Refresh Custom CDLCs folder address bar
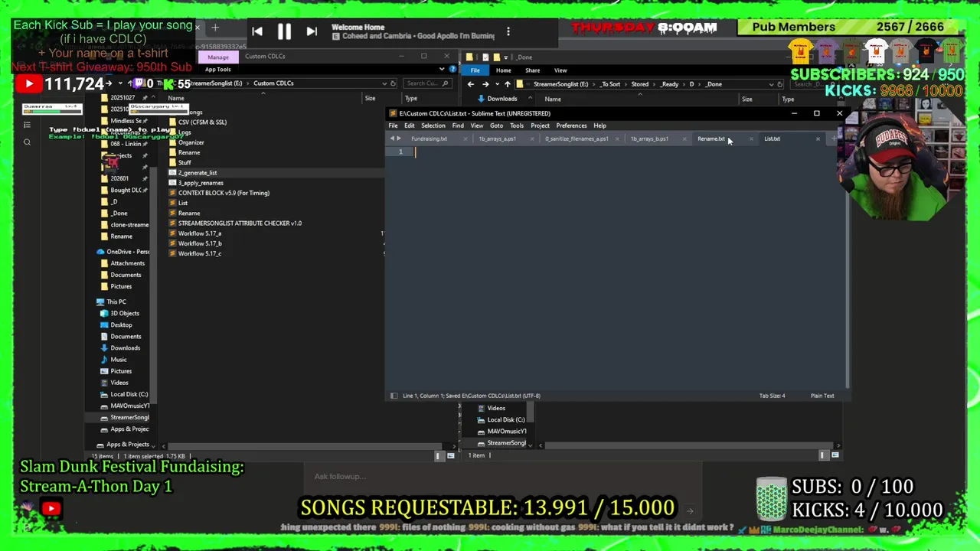This screenshot has height=551, width=980. (394, 83)
